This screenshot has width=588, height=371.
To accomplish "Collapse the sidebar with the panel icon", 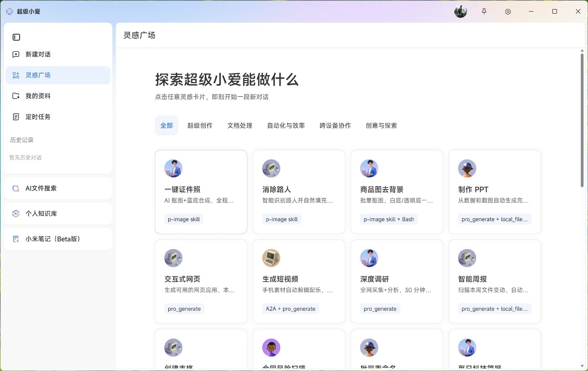I will 16,37.
